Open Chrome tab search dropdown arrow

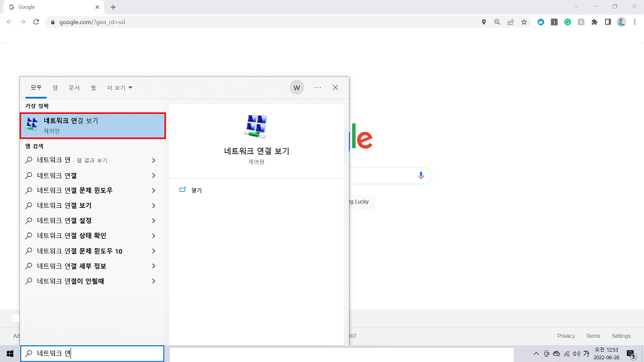pos(577,7)
